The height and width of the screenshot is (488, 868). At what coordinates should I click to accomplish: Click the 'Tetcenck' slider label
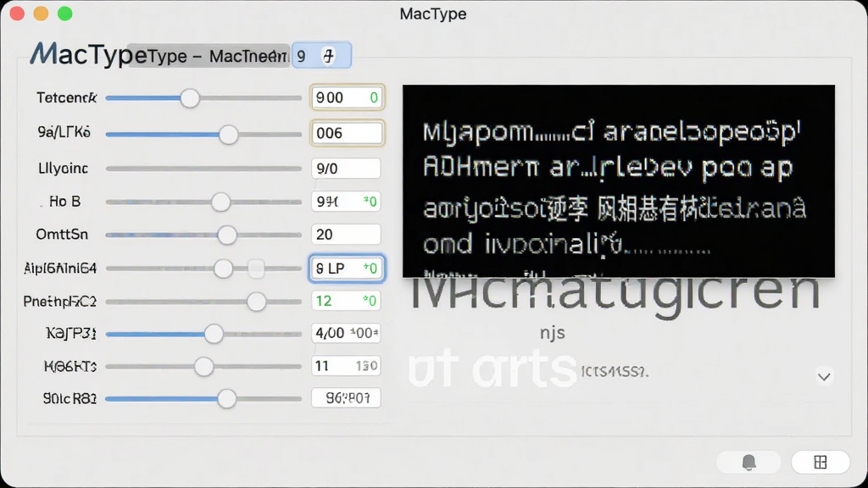(66, 98)
